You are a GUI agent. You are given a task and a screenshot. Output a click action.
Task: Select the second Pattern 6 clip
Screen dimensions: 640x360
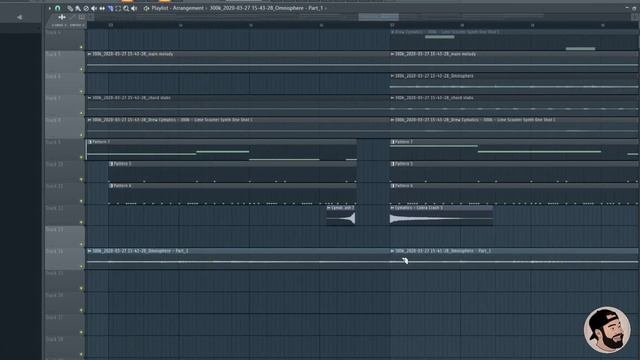click(514, 194)
